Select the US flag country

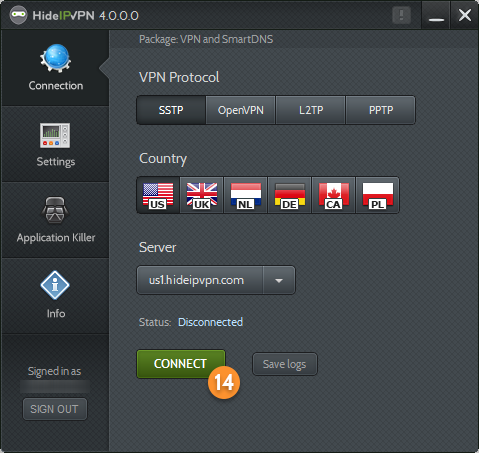coord(158,195)
